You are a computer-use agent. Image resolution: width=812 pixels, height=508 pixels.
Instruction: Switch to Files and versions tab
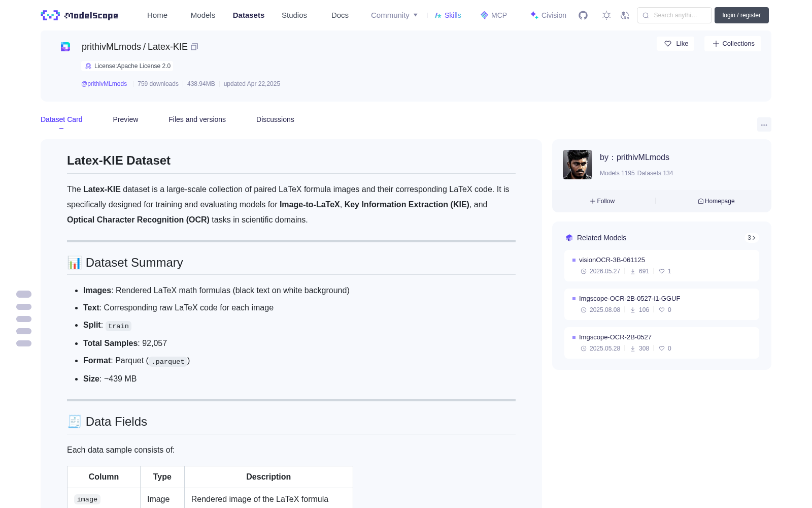pyautogui.click(x=197, y=119)
